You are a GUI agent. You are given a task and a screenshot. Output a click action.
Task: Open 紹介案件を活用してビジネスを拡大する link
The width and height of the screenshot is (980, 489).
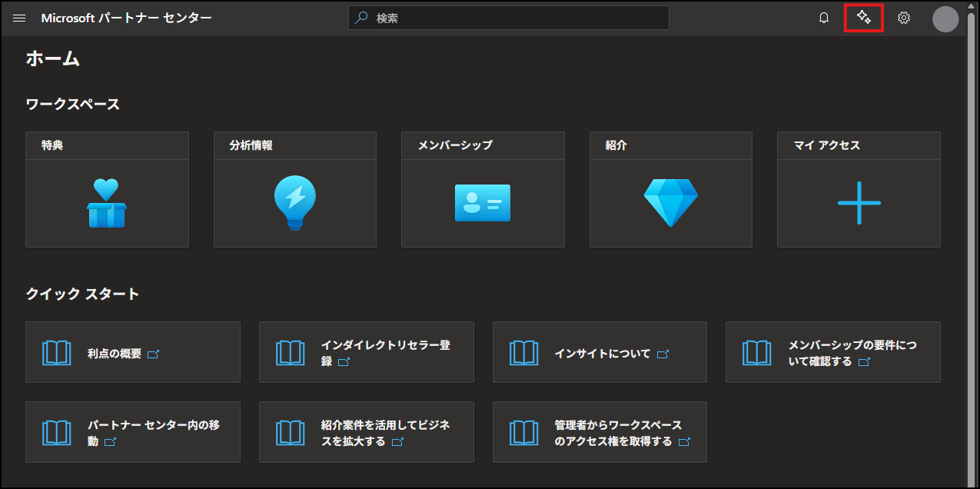385,434
